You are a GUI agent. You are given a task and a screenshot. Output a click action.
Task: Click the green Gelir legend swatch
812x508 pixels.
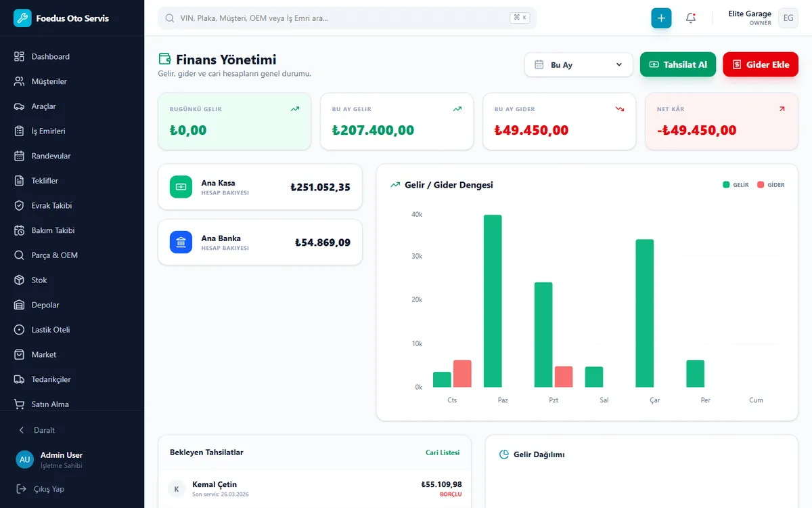pyautogui.click(x=726, y=185)
